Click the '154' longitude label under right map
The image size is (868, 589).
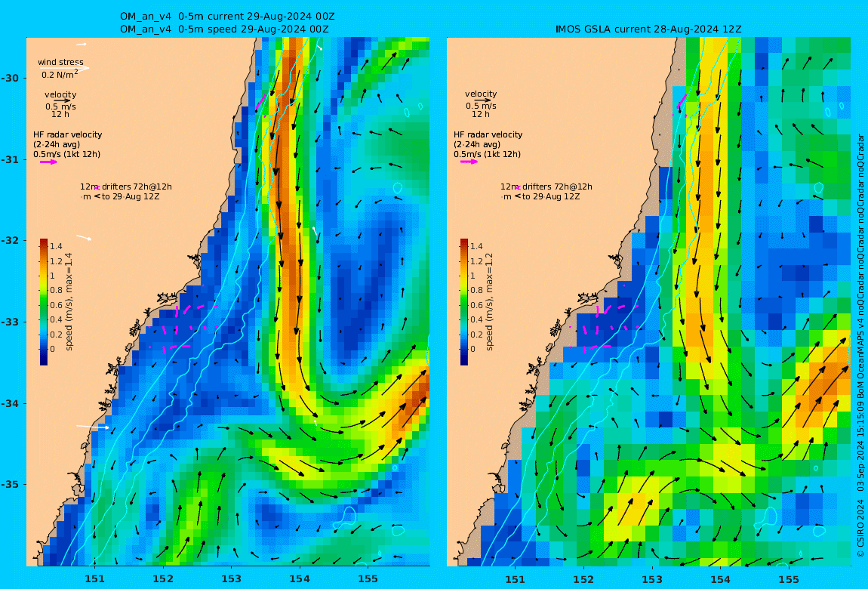click(x=720, y=579)
